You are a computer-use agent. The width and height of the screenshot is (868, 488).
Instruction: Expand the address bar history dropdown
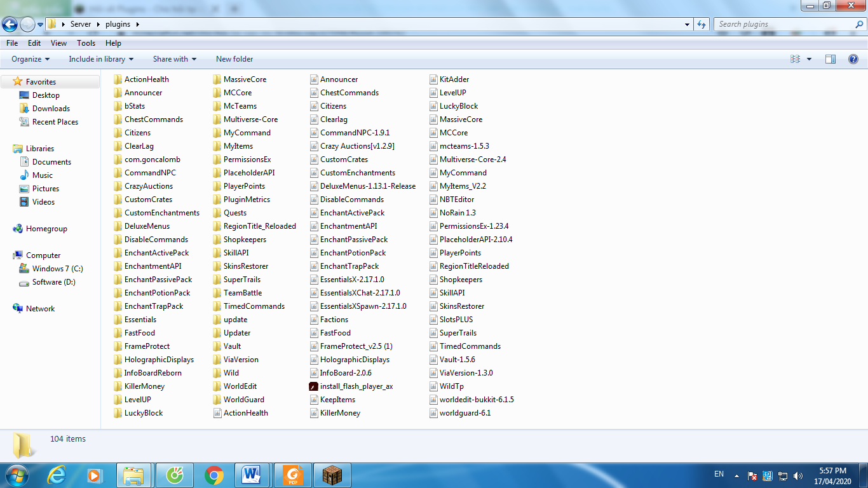pyautogui.click(x=688, y=24)
